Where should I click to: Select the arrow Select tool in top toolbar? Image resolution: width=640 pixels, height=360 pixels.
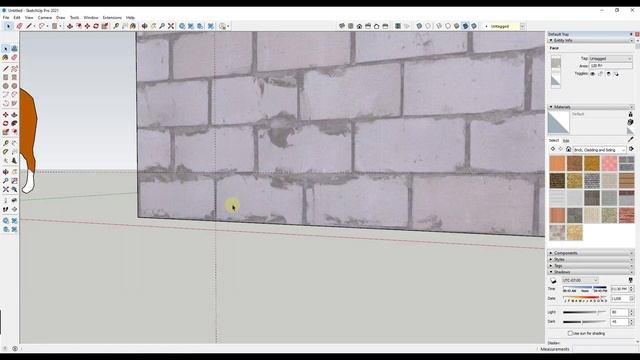click(8, 26)
